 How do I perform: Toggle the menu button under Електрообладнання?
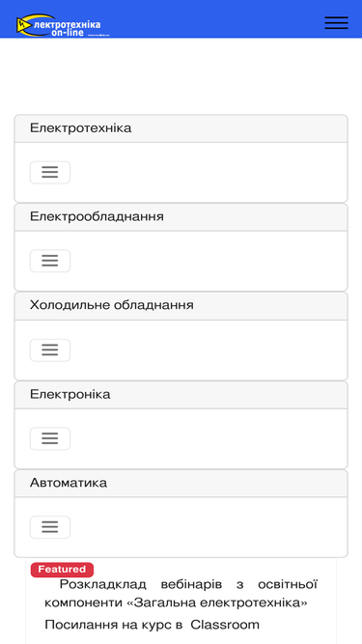[50, 261]
